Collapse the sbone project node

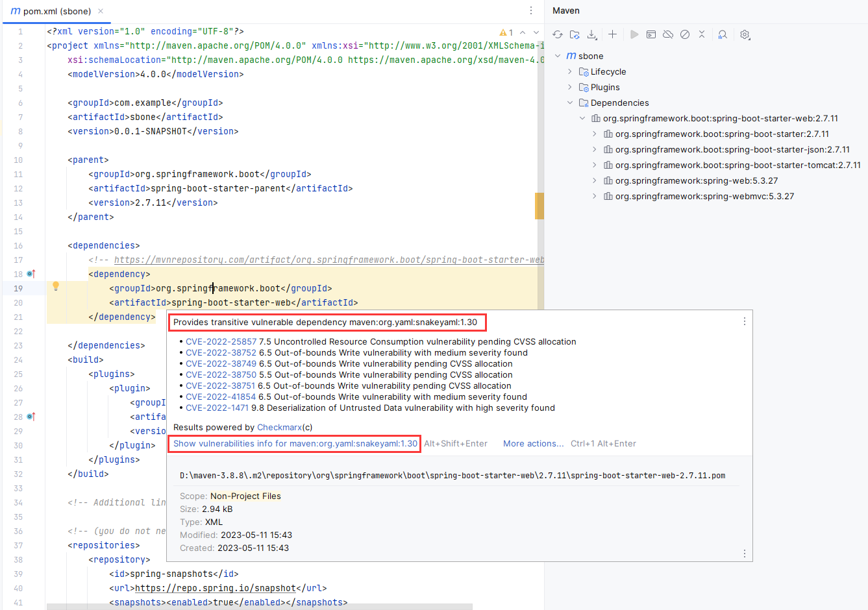click(x=558, y=56)
